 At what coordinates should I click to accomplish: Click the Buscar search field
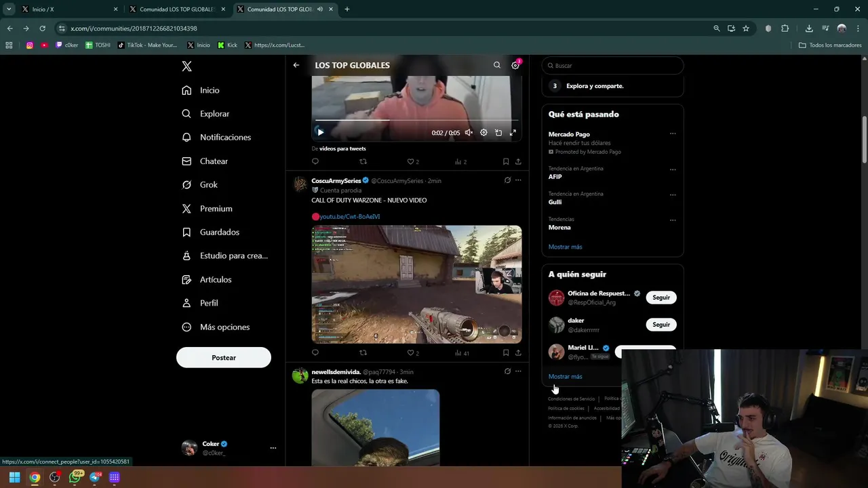(612, 66)
